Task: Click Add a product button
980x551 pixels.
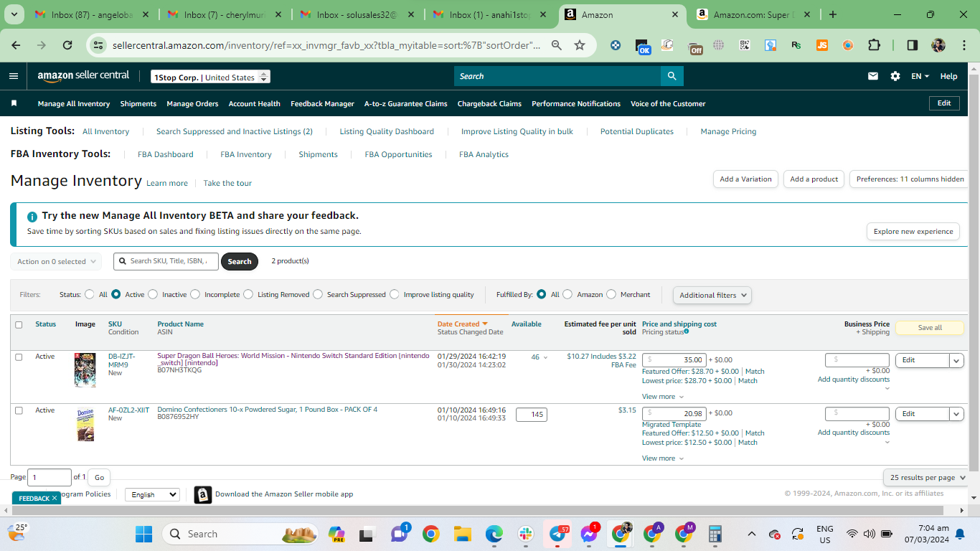Action: [814, 179]
